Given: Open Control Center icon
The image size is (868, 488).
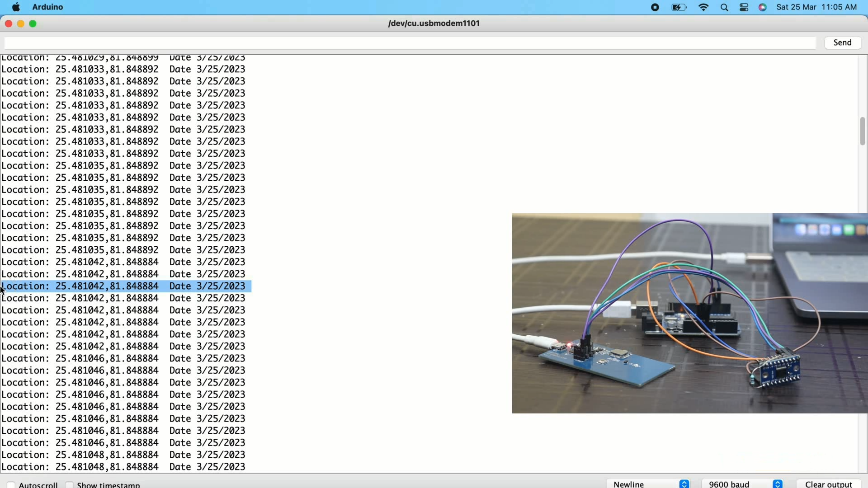Looking at the screenshot, I should coord(744,8).
